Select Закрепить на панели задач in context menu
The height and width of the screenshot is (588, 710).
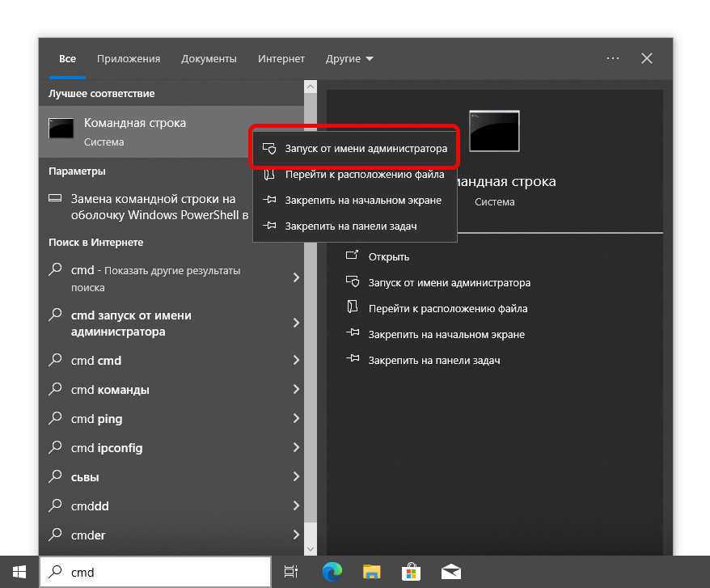[x=350, y=226]
